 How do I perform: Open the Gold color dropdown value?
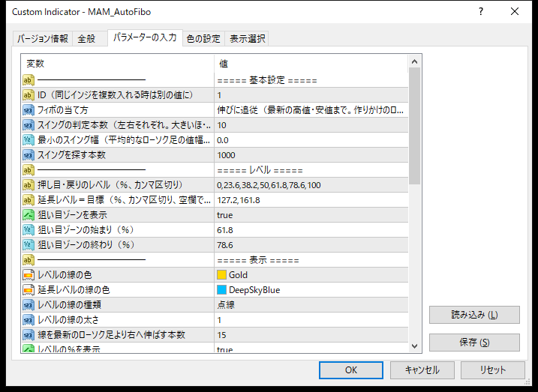[x=311, y=275]
